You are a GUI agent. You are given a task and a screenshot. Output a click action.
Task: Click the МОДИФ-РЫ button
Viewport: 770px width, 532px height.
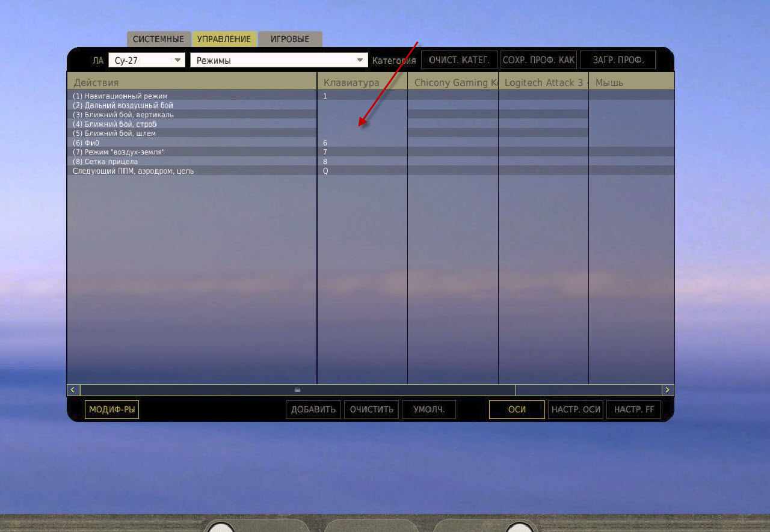click(x=112, y=410)
